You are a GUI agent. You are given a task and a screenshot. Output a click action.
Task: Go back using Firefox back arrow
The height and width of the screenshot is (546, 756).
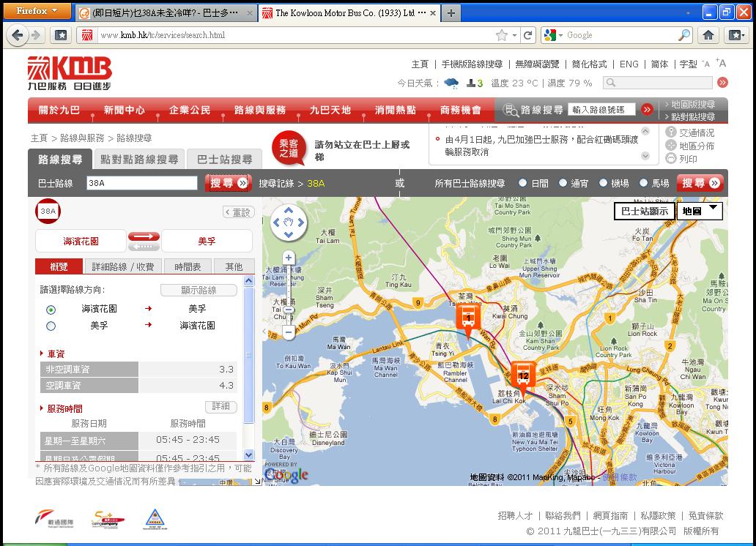(18, 35)
